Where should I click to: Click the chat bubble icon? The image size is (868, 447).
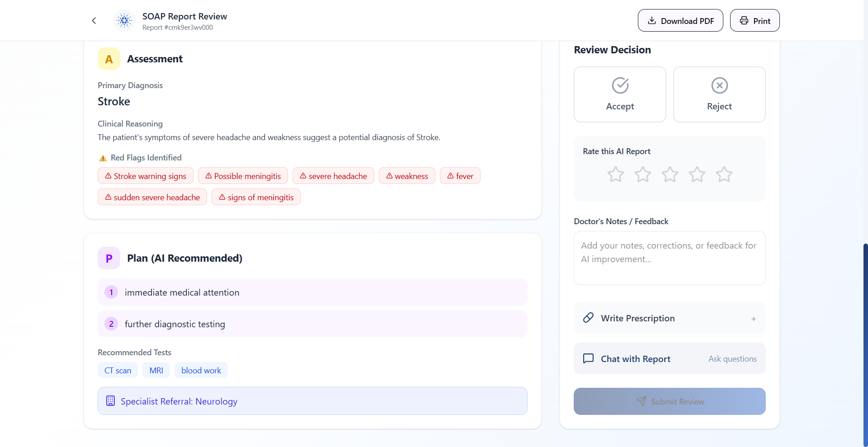point(588,358)
